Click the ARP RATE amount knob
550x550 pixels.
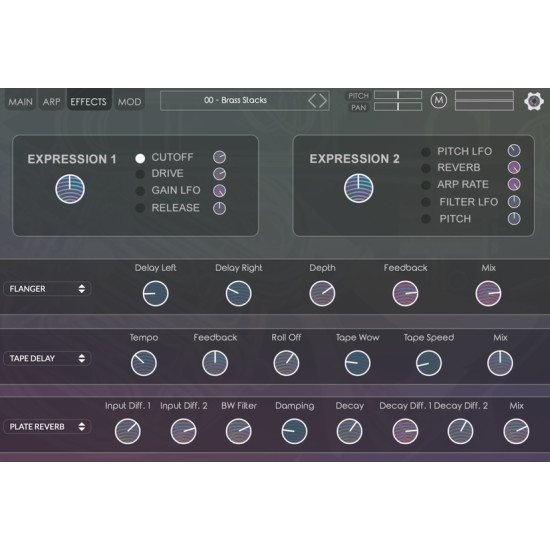[514, 184]
